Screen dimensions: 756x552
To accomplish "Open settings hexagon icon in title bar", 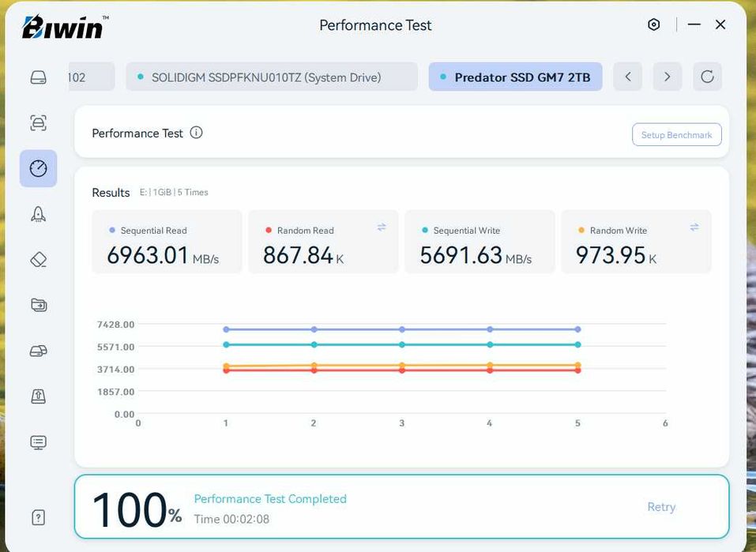I will click(x=653, y=24).
